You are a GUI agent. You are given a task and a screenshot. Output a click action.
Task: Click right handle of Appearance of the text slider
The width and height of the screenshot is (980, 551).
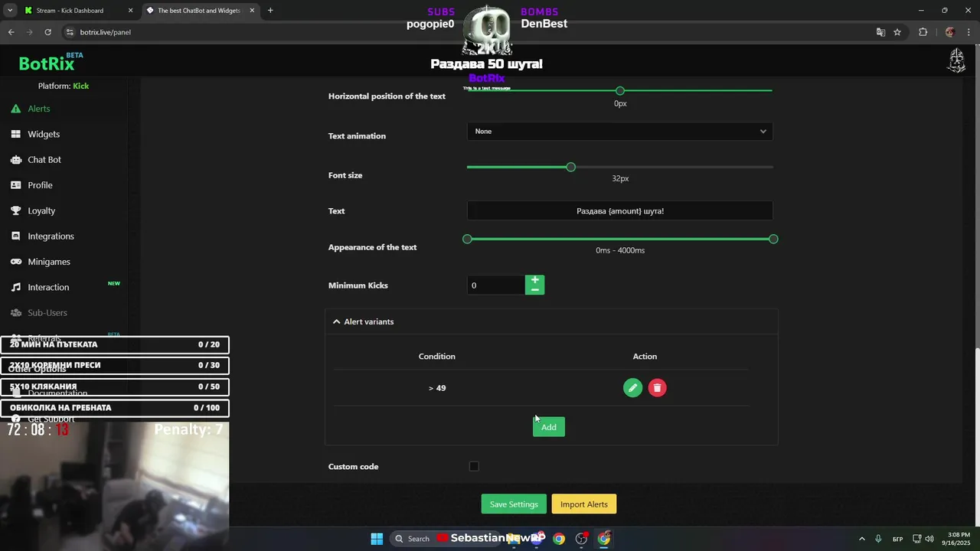[x=773, y=240]
